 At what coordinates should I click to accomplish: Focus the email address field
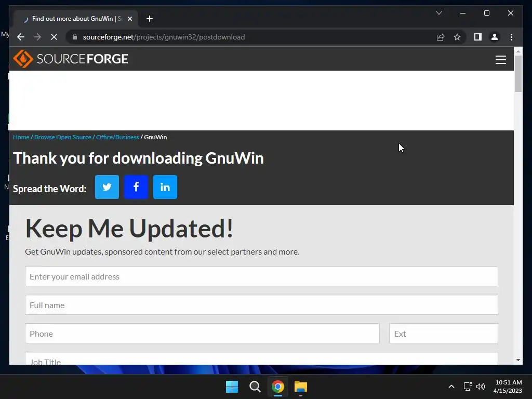click(261, 276)
